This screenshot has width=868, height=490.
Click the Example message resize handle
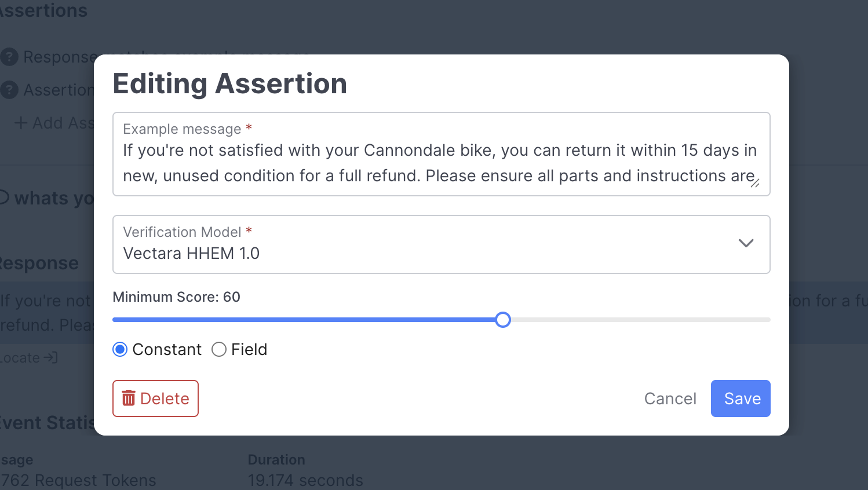755,183
